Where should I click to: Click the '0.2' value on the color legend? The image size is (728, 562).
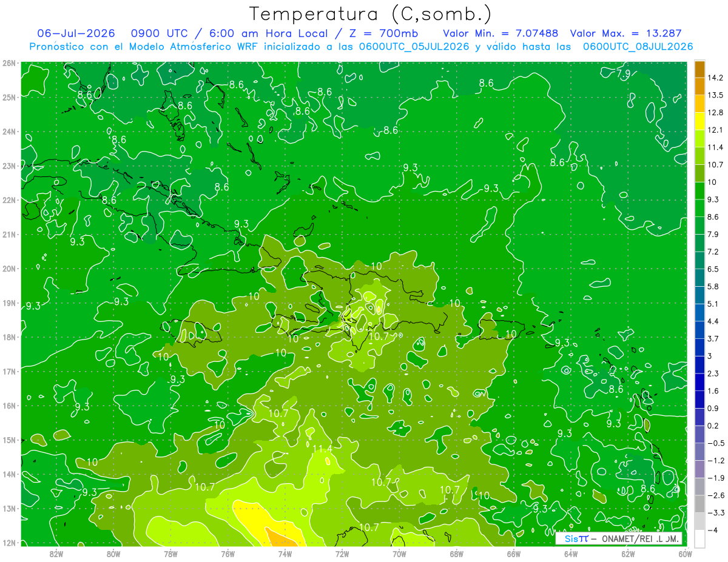click(713, 426)
